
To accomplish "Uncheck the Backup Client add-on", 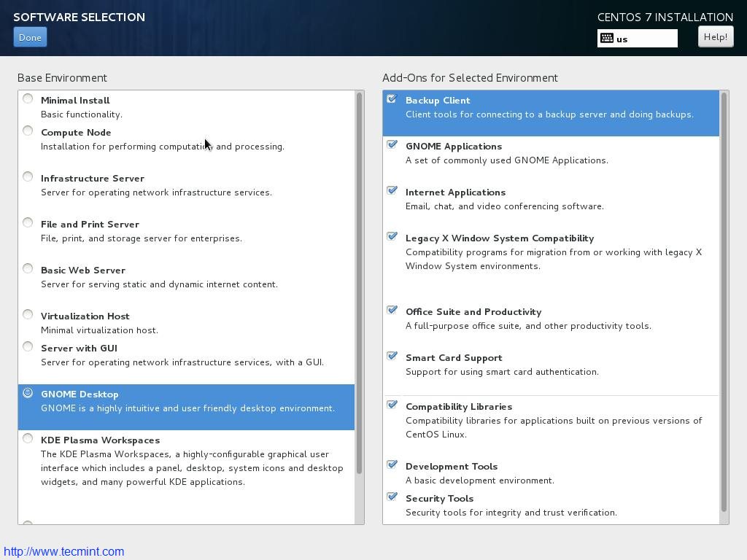I will (x=392, y=99).
